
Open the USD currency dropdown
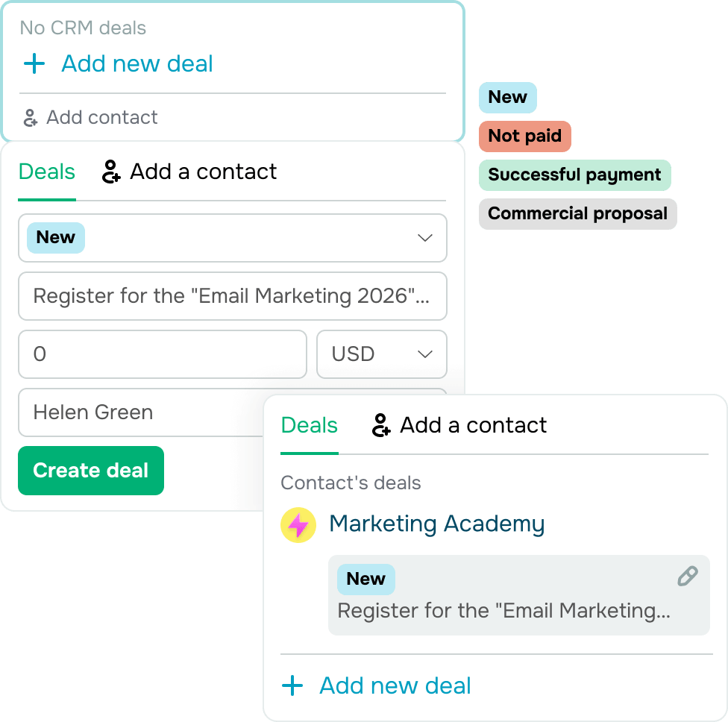(x=381, y=354)
